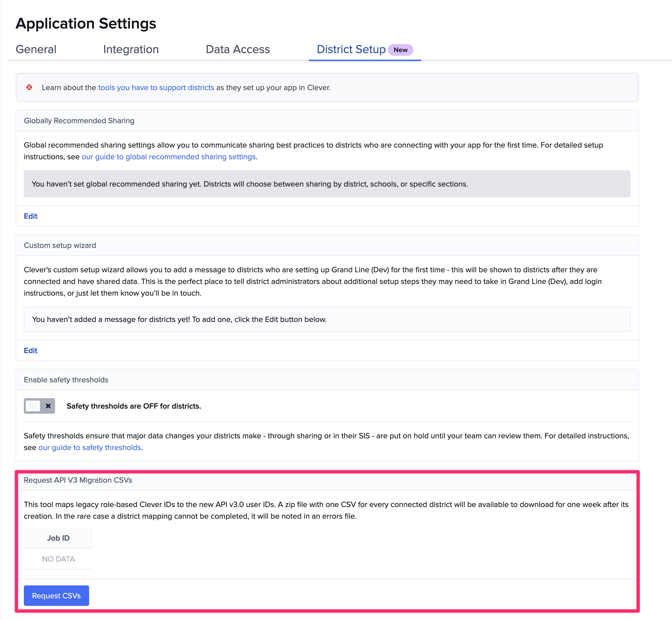The height and width of the screenshot is (620, 672).
Task: Switch to the Integration tab
Action: [x=131, y=49]
